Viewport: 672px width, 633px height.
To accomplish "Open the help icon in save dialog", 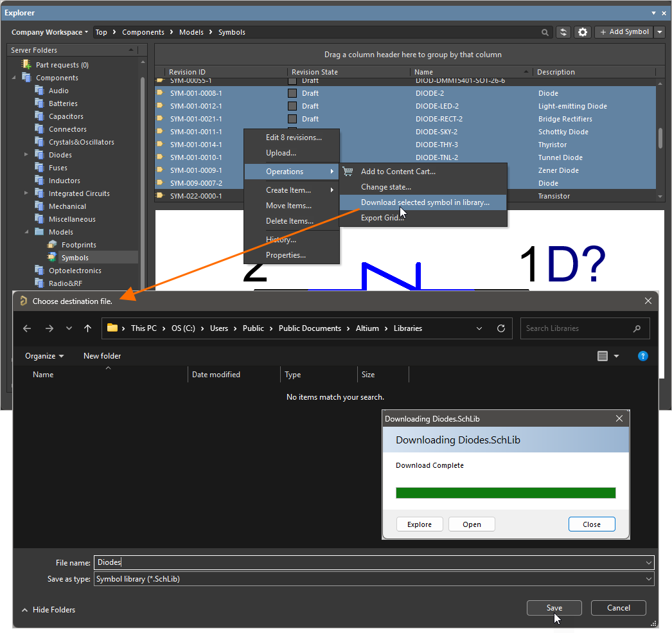I will (642, 356).
